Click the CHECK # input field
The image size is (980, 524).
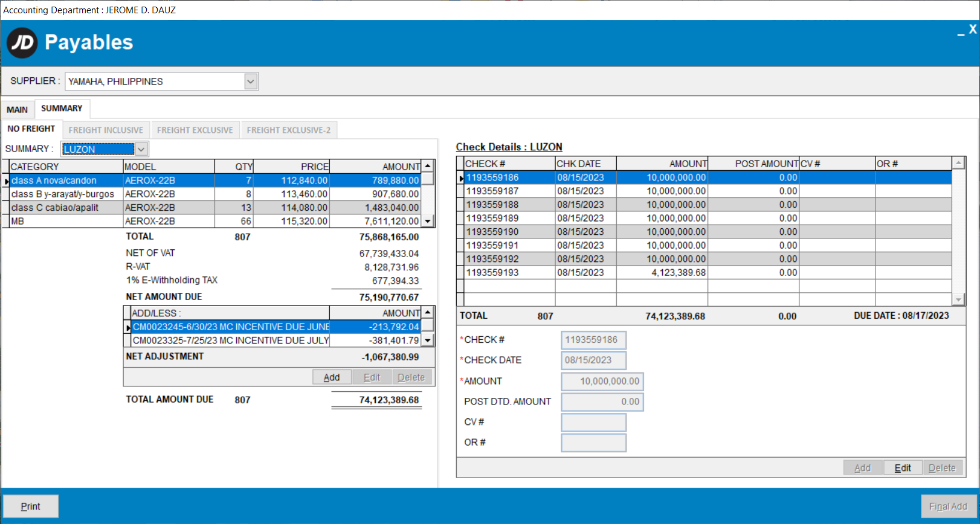[593, 340]
